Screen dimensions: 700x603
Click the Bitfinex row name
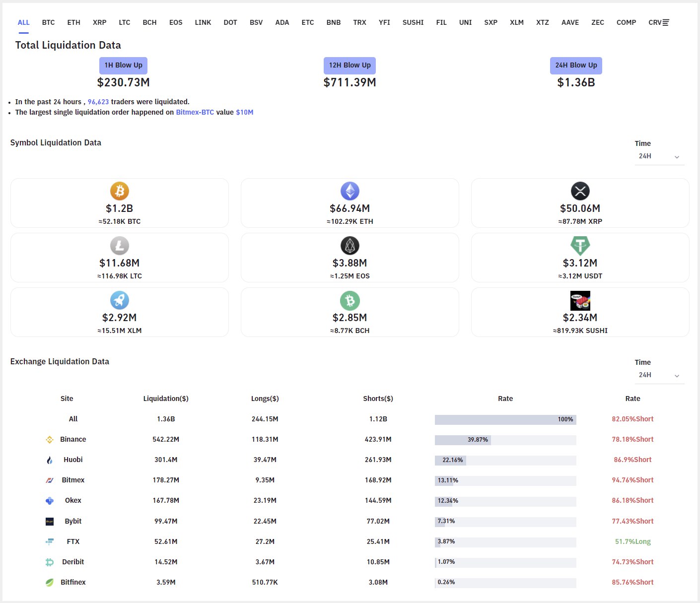tap(73, 582)
